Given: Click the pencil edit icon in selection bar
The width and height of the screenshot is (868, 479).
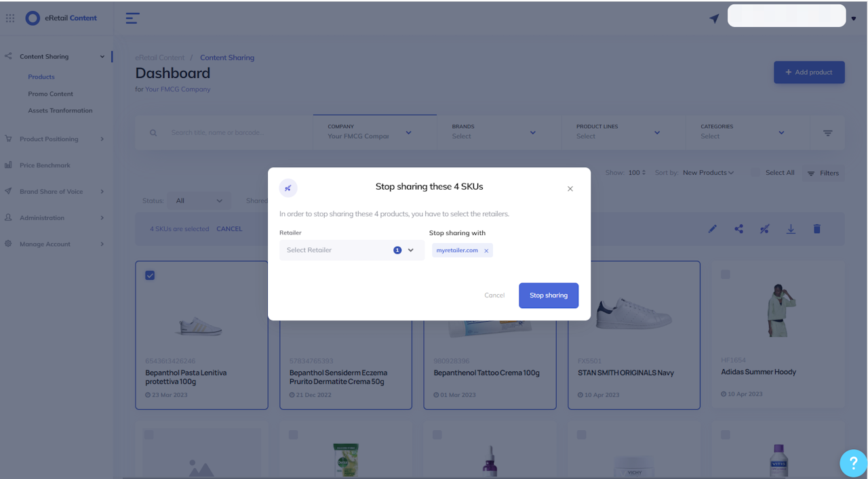Looking at the screenshot, I should point(713,229).
